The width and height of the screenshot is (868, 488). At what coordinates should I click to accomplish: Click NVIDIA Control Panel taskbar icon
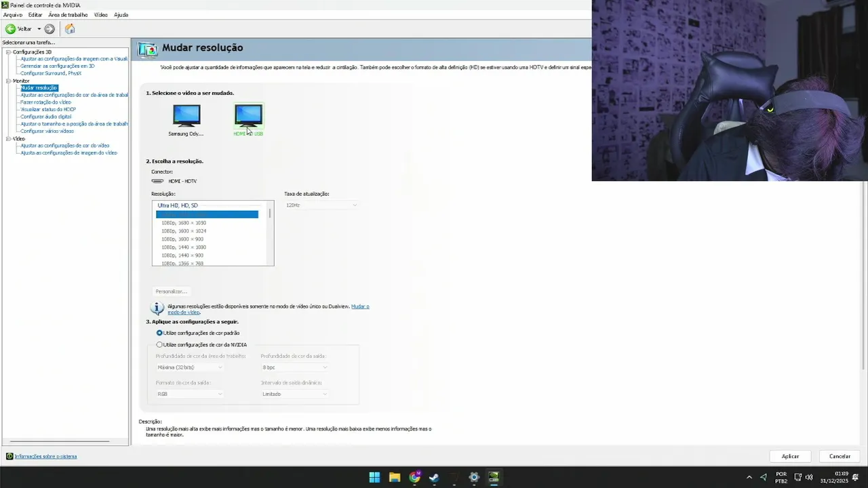point(494,477)
